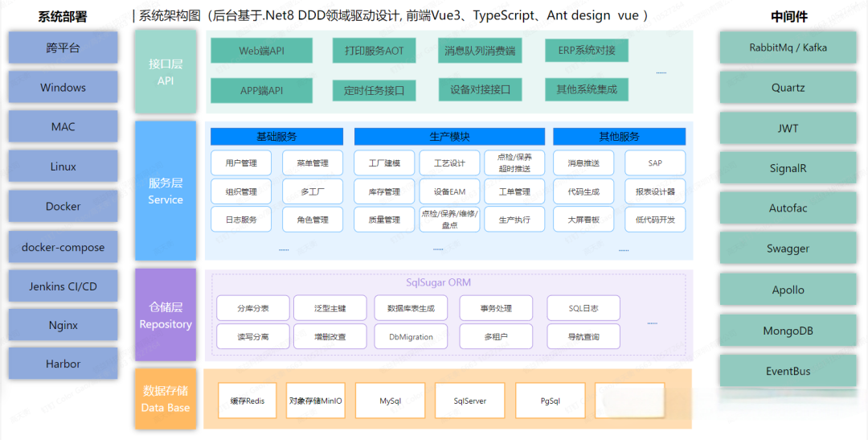Select the 接口层 API layer block
The height and width of the screenshot is (440, 868).
click(166, 72)
